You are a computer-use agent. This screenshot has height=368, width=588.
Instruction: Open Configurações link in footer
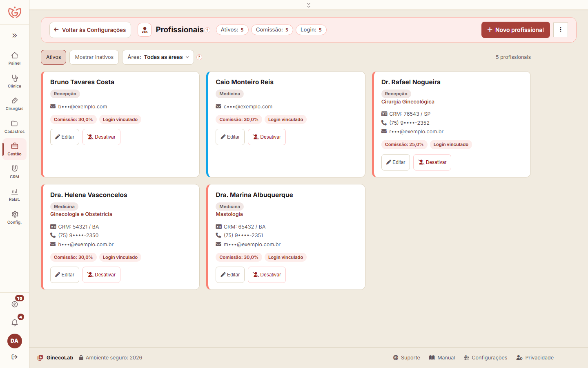click(x=486, y=358)
